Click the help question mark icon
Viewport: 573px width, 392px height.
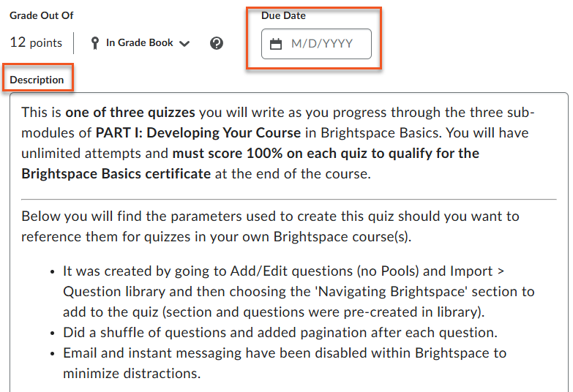[216, 43]
